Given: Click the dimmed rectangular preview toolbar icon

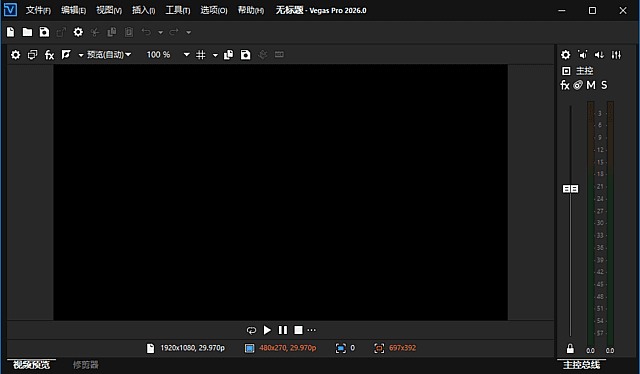Looking at the screenshot, I should [279, 54].
